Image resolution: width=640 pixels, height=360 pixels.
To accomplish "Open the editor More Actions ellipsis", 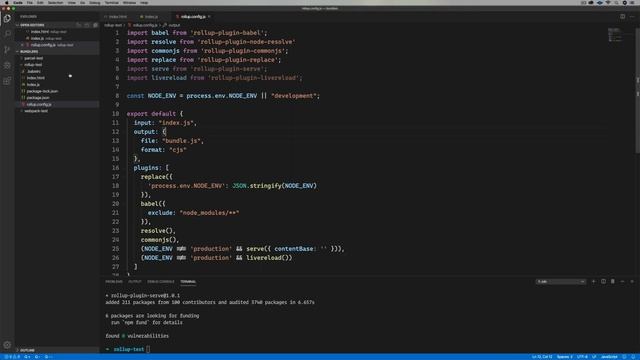I will (632, 17).
